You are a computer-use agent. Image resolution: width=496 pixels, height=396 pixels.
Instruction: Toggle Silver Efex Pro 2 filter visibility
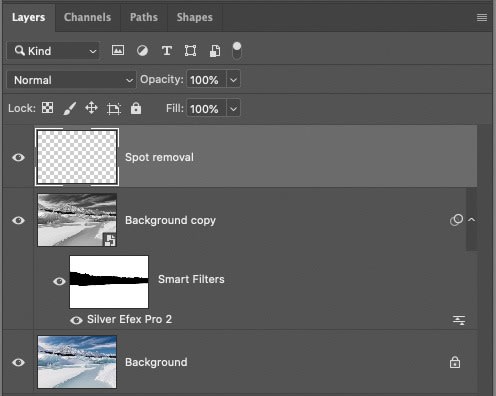click(x=76, y=320)
